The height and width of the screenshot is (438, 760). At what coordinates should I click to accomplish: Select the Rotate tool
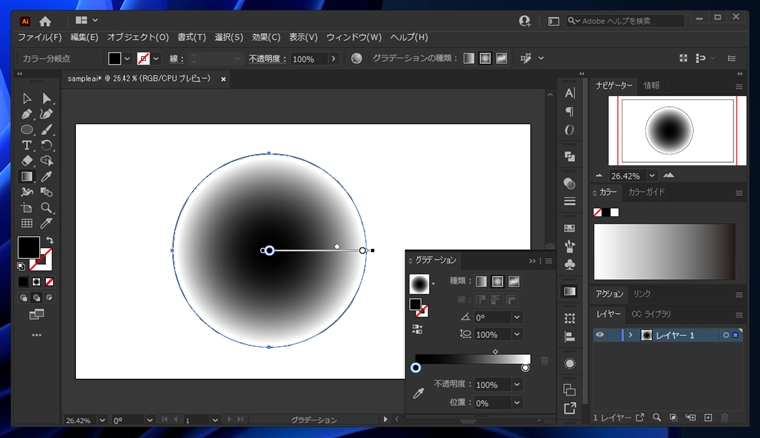click(47, 145)
